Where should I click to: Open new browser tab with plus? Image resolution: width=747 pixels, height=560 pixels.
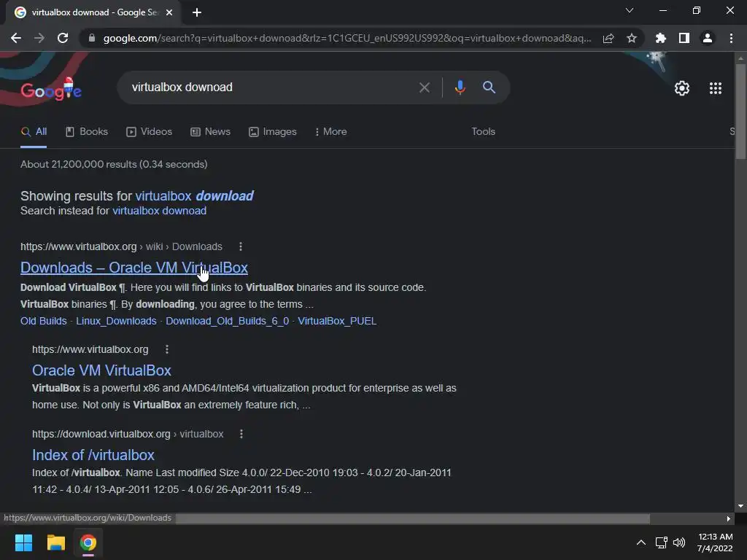[x=197, y=12]
